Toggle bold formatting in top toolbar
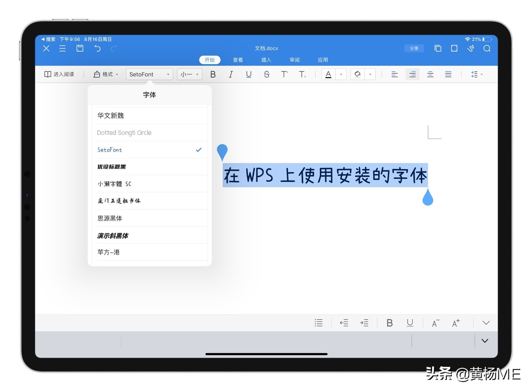532x392 pixels. coord(213,74)
